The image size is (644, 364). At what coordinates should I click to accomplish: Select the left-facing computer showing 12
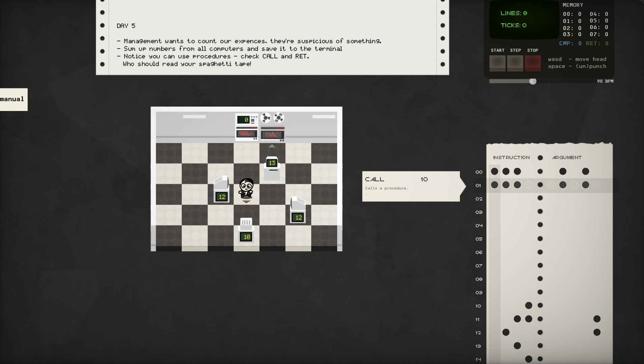(222, 190)
